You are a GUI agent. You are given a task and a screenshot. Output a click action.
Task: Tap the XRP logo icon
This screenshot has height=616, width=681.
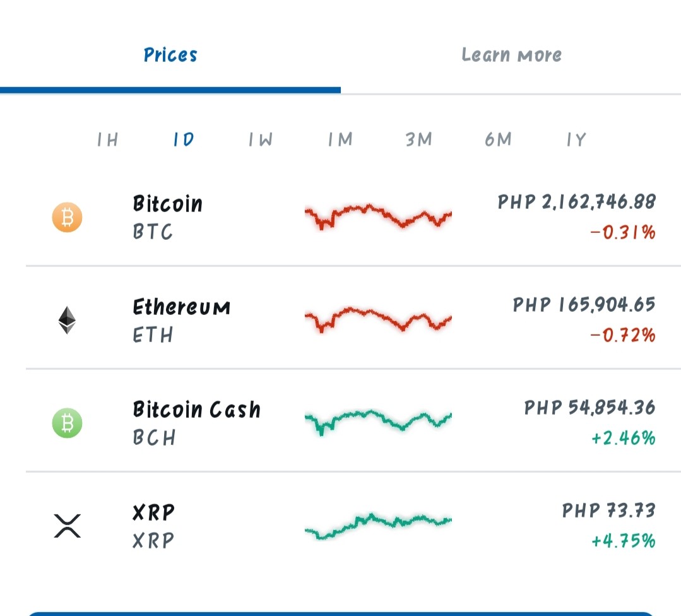tap(68, 526)
